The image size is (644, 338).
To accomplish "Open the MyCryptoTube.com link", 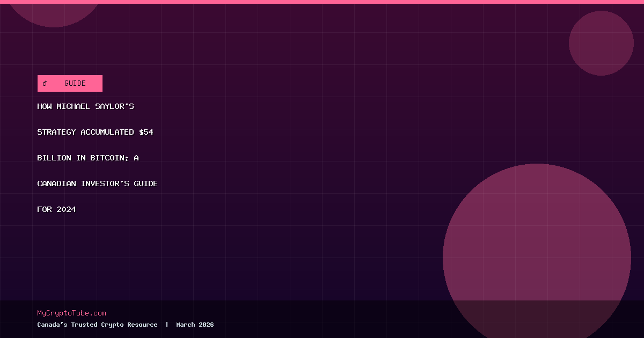I will click(71, 313).
